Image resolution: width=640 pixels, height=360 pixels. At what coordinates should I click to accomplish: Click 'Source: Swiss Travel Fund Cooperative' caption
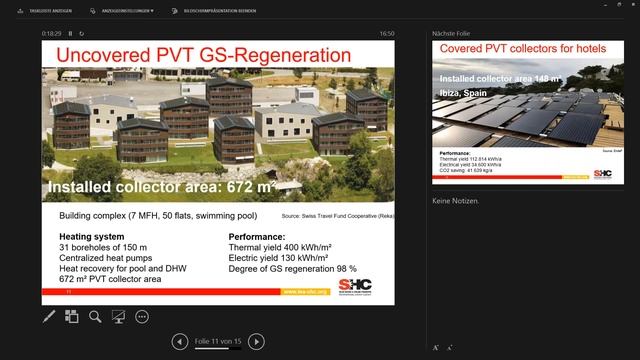click(x=338, y=216)
